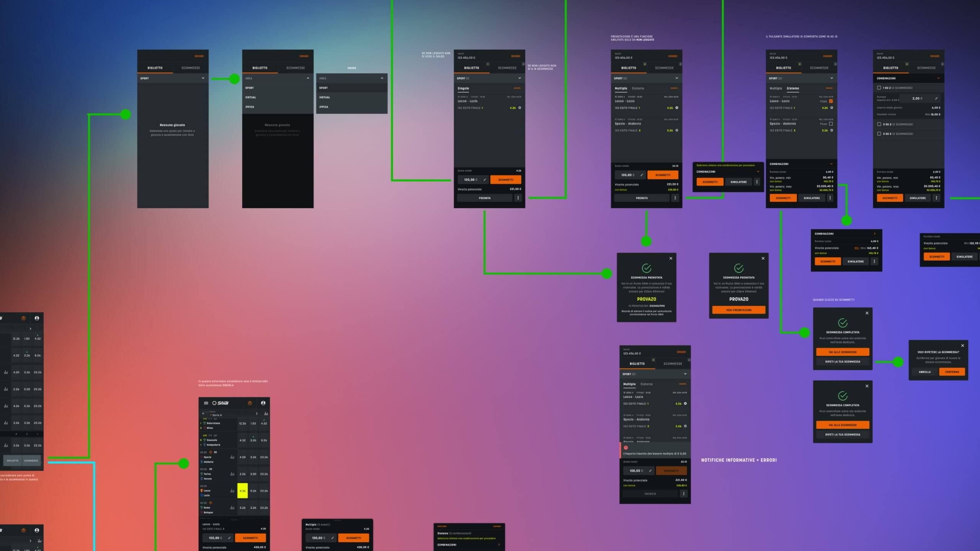Screen dimensions: 980x551
Task: Click the orange gift icon right of Snai logo
Action: [250, 403]
